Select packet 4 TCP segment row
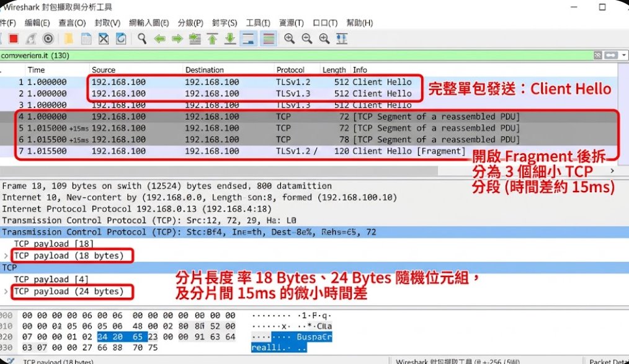This screenshot has height=364, width=629. [x=309, y=117]
